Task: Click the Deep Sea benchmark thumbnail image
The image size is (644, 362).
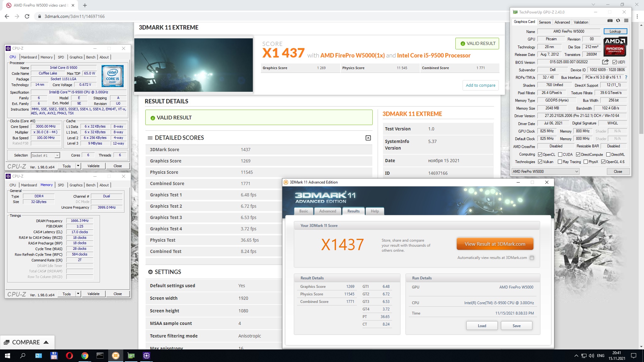Action: [193, 65]
